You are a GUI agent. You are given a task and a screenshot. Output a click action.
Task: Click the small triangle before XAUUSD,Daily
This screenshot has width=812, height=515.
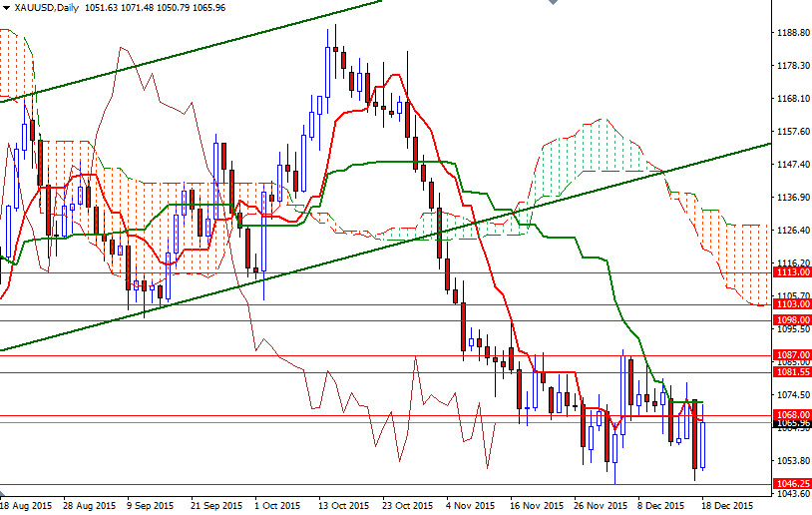point(6,7)
